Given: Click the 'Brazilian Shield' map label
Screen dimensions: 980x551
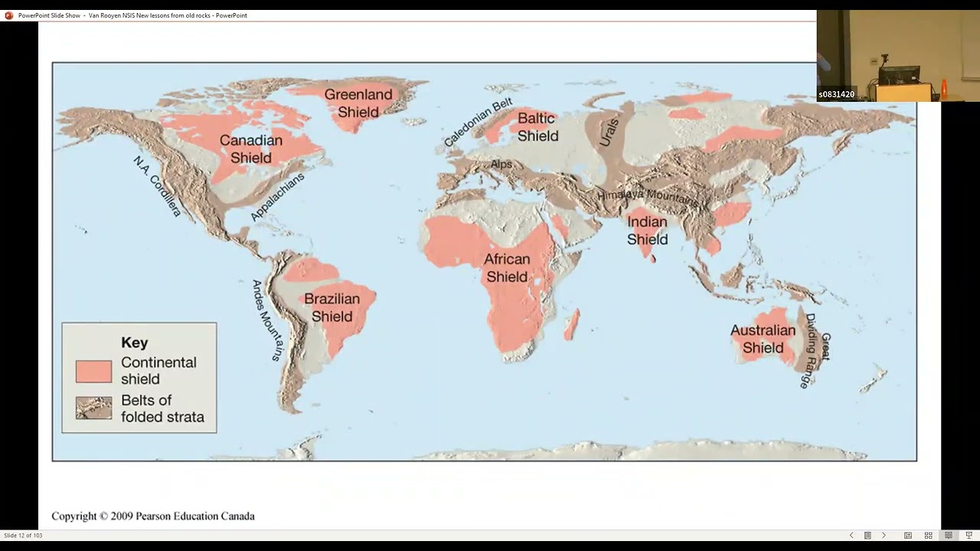Looking at the screenshot, I should point(332,308).
